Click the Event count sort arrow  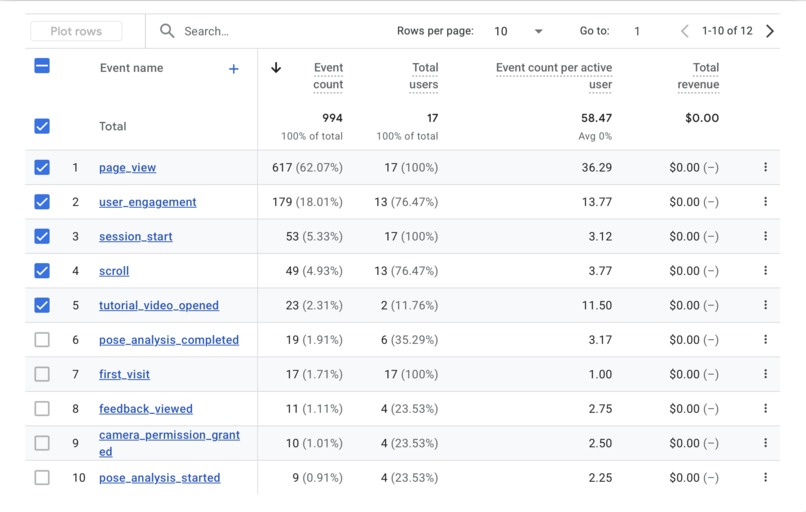276,68
